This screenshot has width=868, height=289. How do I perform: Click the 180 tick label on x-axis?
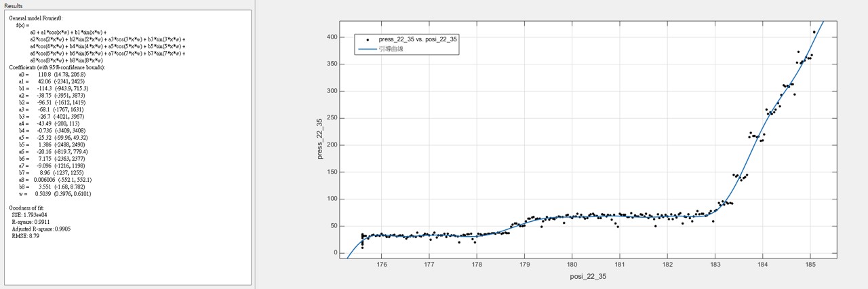tap(572, 265)
